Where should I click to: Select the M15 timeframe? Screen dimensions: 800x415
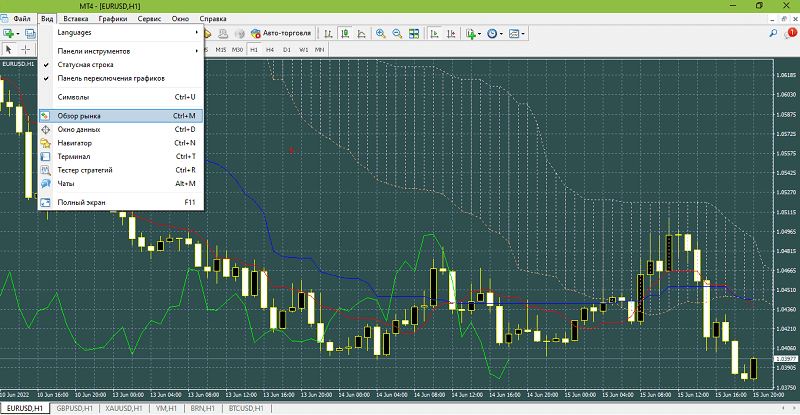[220, 50]
